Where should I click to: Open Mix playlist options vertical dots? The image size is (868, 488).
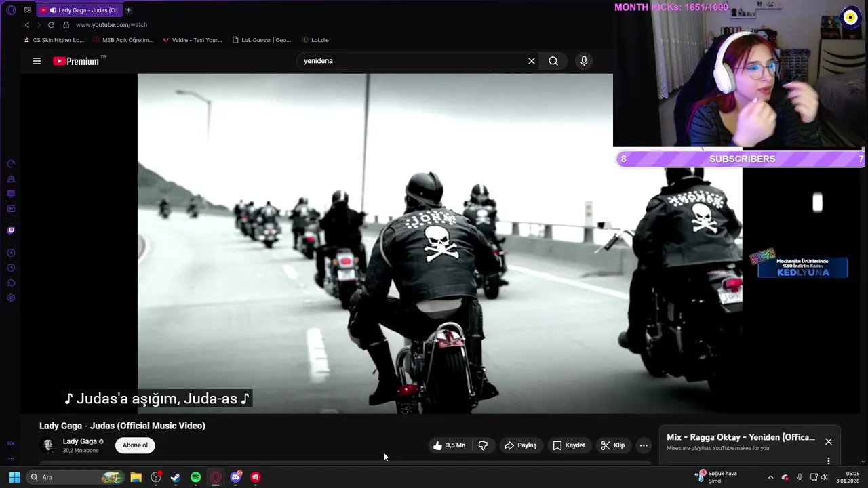pos(828,461)
